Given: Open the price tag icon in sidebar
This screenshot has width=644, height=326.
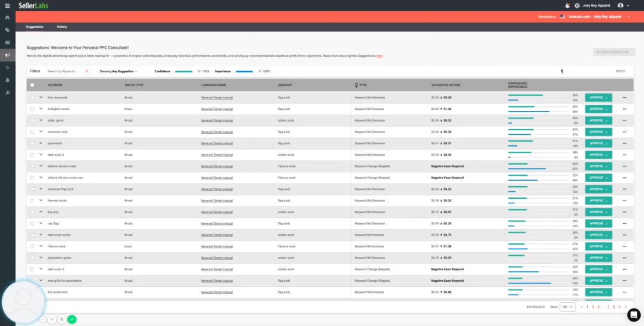Looking at the screenshot, I should (7, 30).
